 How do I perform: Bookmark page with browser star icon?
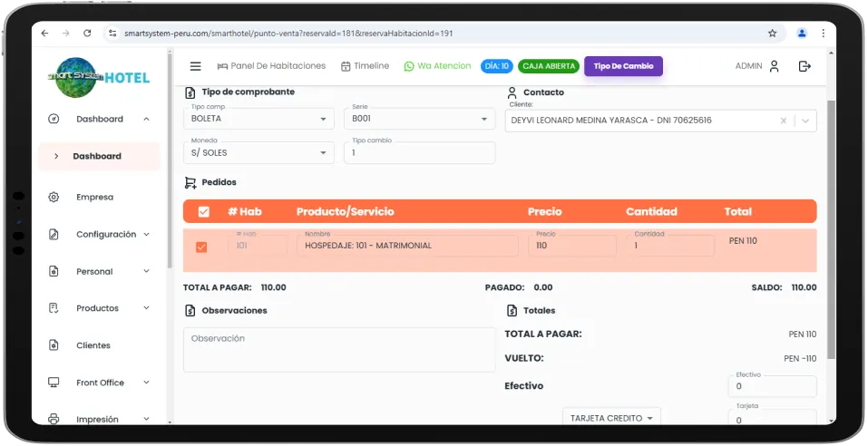(x=772, y=34)
